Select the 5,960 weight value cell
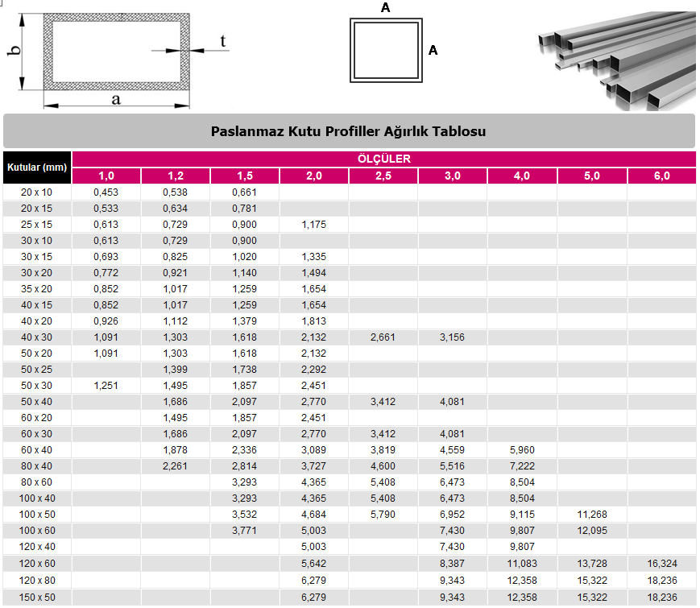 [x=522, y=450]
